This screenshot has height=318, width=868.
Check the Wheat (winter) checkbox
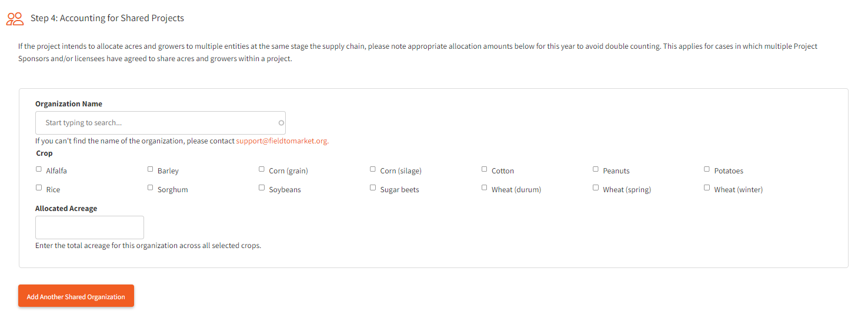[707, 188]
